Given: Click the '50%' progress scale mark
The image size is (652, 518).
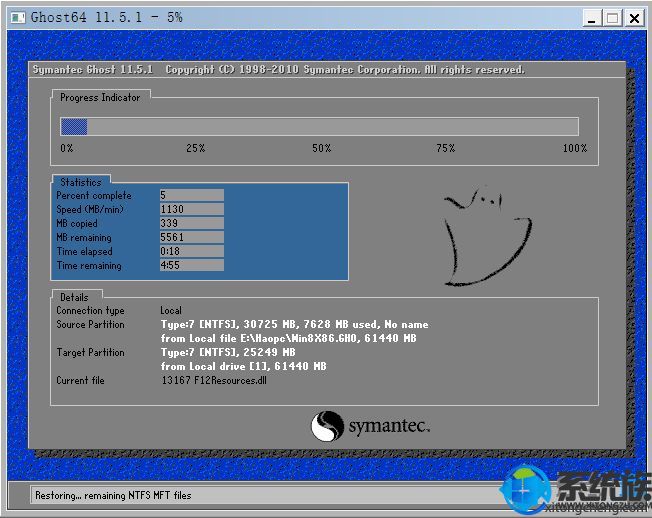Looking at the screenshot, I should coord(321,148).
